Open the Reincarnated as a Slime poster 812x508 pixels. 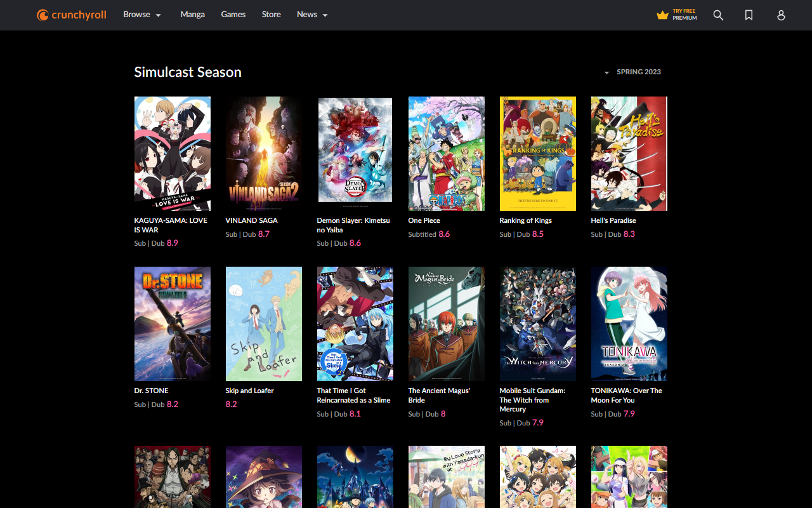click(x=355, y=324)
